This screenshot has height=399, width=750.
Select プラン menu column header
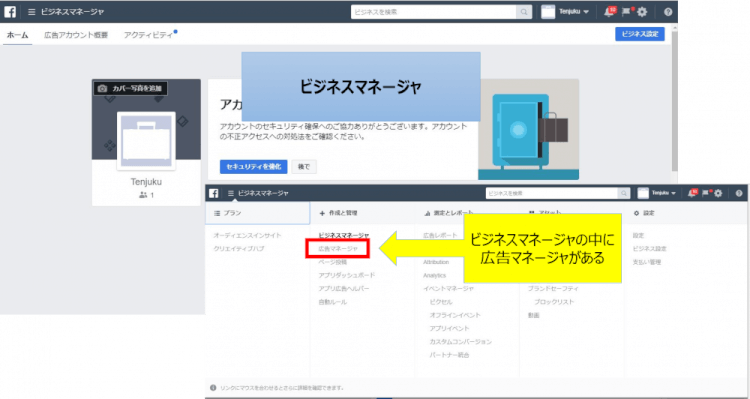pyautogui.click(x=257, y=213)
